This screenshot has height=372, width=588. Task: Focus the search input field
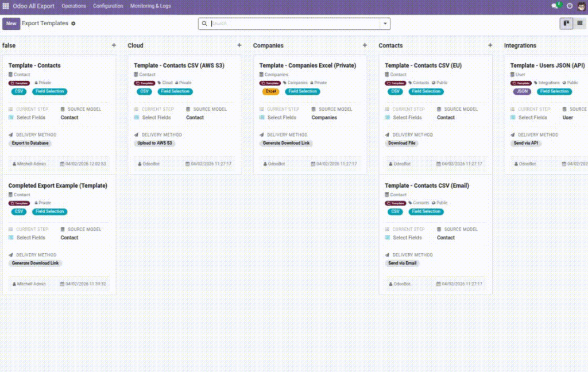tap(295, 24)
